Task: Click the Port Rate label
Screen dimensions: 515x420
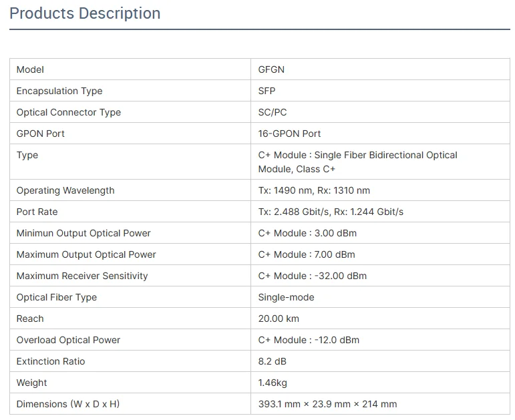Action: click(37, 212)
